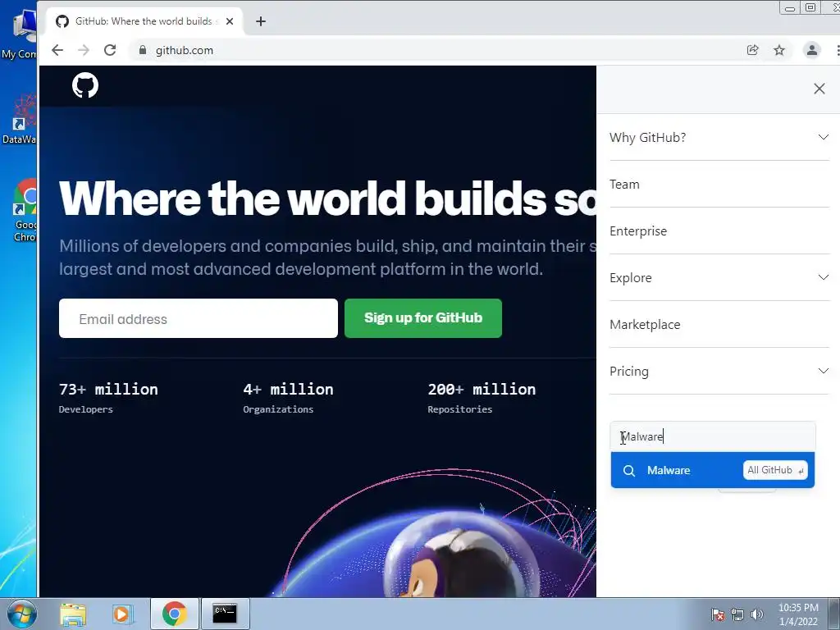
Task: Share this page icon in address bar
Action: (753, 50)
